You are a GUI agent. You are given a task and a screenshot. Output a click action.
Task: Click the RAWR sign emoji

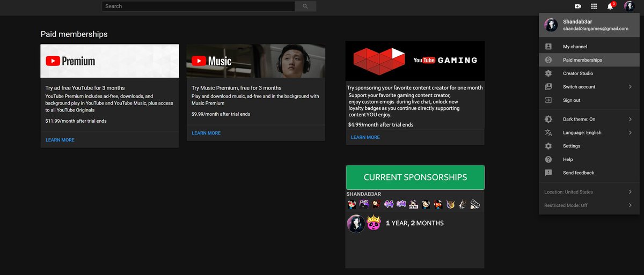point(475,204)
